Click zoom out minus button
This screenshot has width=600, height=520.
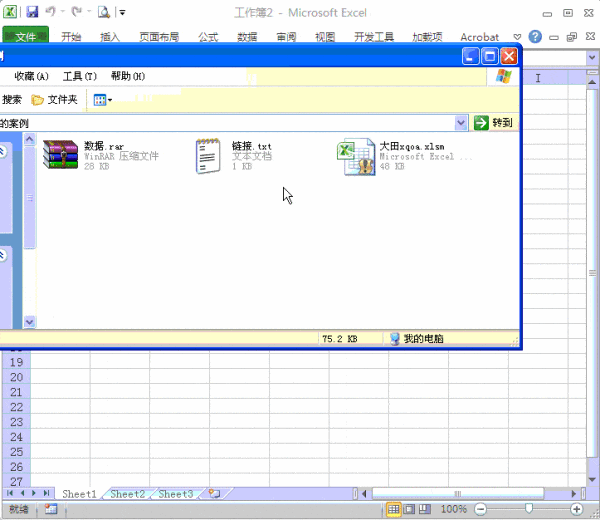tap(480, 509)
